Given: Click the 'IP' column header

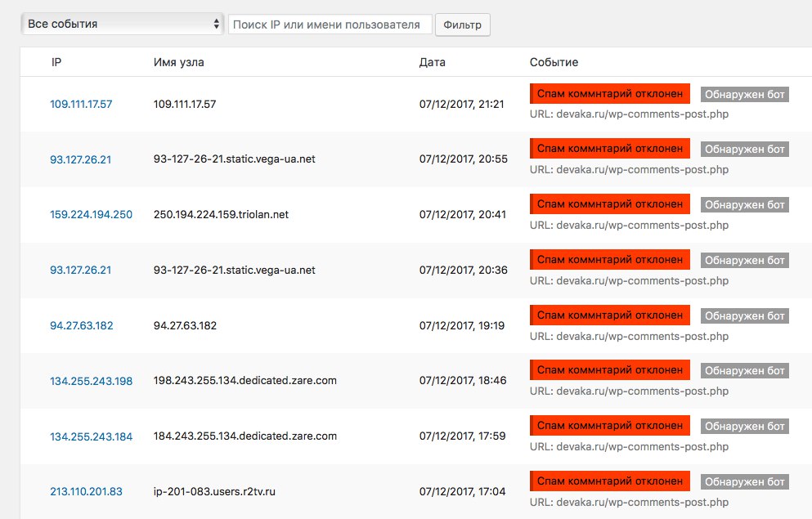Looking at the screenshot, I should click(56, 62).
